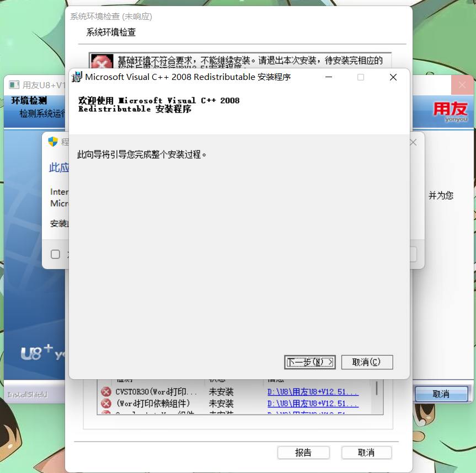Close the VC++ 2008 Redistributable installer window
The height and width of the screenshot is (473, 476).
pyautogui.click(x=393, y=77)
